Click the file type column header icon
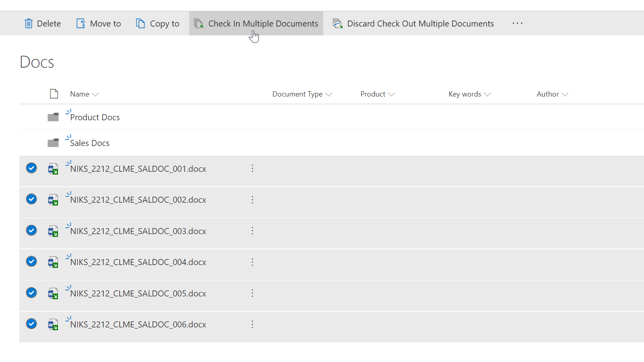This screenshot has height=362, width=644. pos(54,94)
